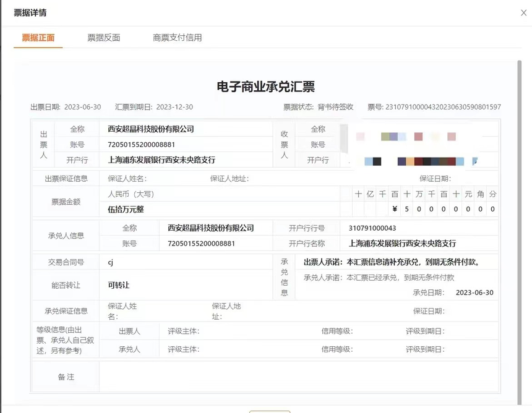Close the 票据详情 dialog with X
The width and height of the screenshot is (532, 413).
point(523,12)
